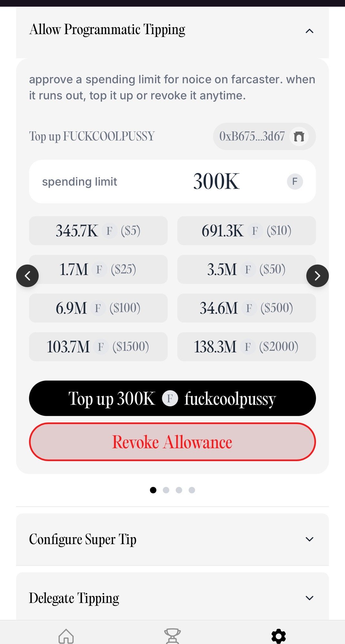Select the 345.7K ($5) preset amount
The image size is (345, 644).
98,231
